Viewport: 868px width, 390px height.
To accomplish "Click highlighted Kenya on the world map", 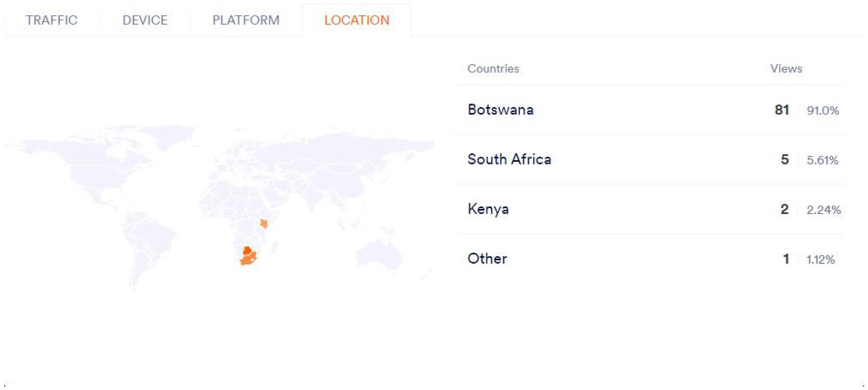I will (x=264, y=224).
